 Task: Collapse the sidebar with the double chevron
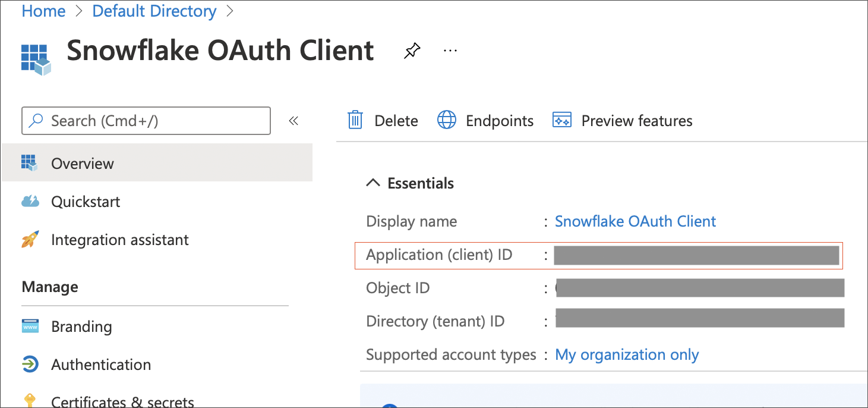293,120
